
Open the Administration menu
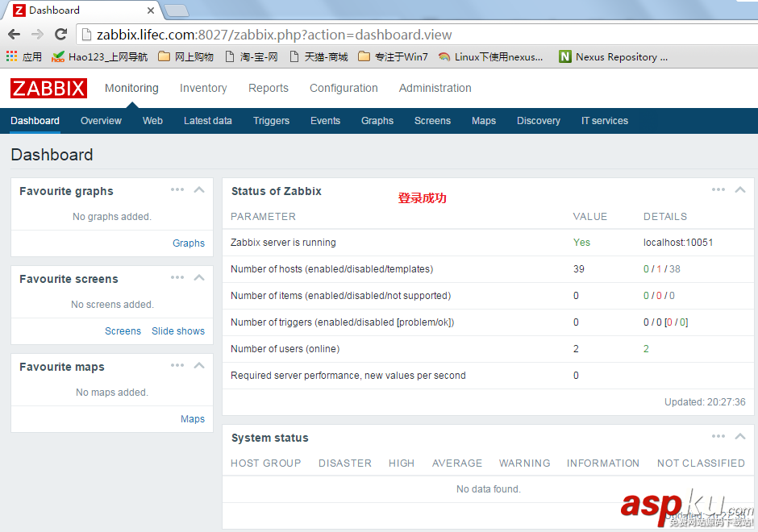[435, 88]
